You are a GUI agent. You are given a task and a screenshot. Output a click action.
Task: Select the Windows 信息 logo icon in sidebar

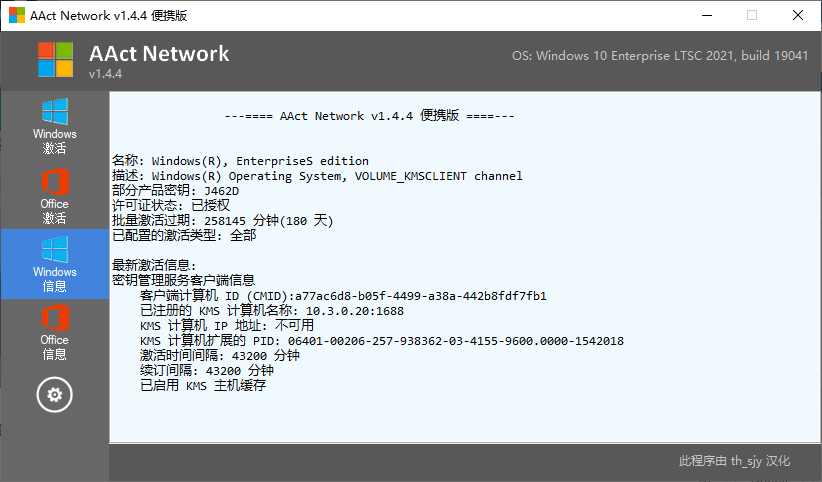(54, 249)
